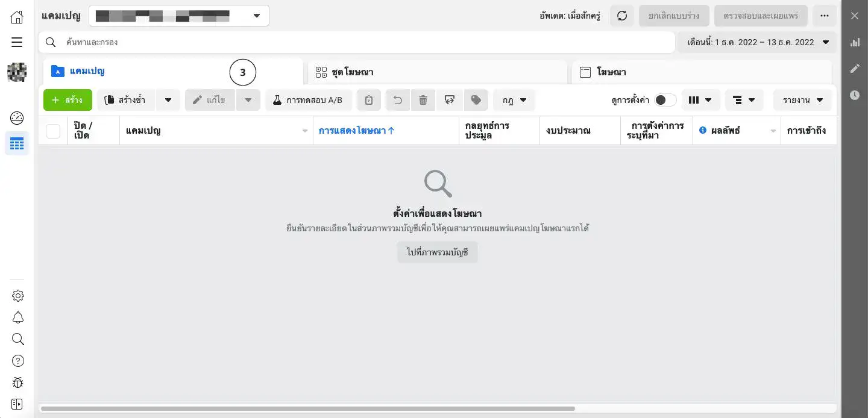Screen dimensions: 868x418
Task: Click the refresh icon next to อัพเดต
Action: click(x=622, y=16)
